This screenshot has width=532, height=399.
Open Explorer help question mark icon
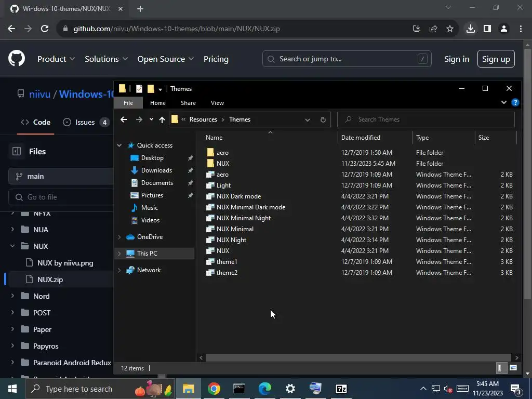pyautogui.click(x=515, y=102)
